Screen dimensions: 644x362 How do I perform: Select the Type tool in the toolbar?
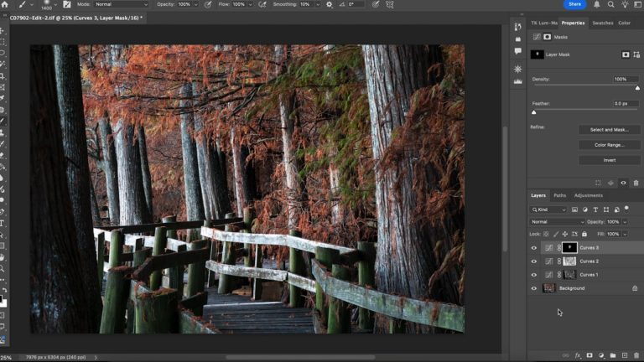tap(3, 224)
